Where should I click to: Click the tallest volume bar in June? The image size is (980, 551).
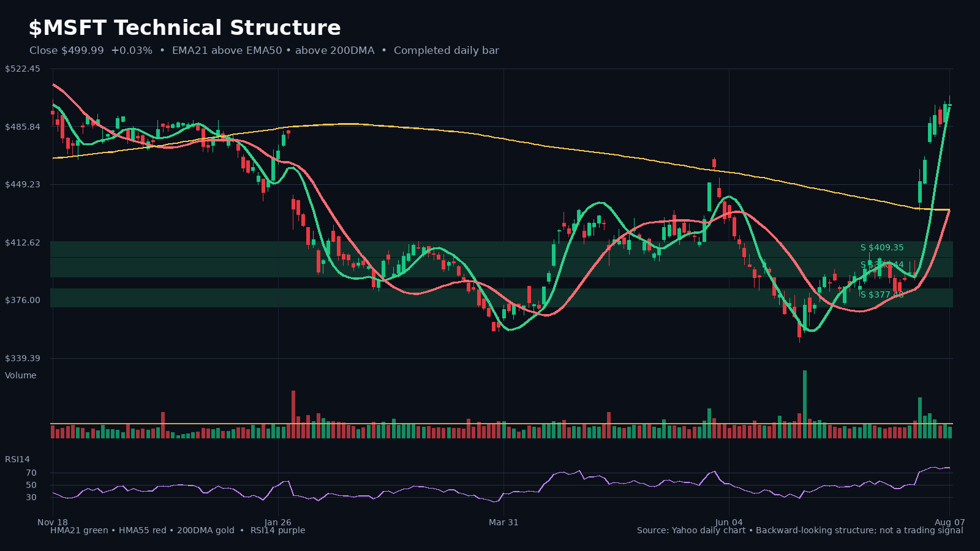tap(805, 404)
